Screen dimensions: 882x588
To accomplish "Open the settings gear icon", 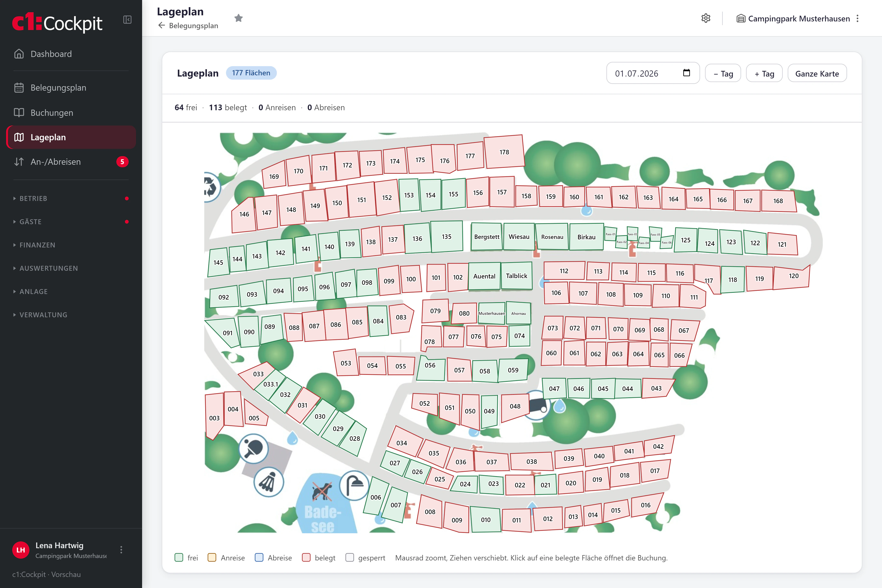I will (x=706, y=18).
